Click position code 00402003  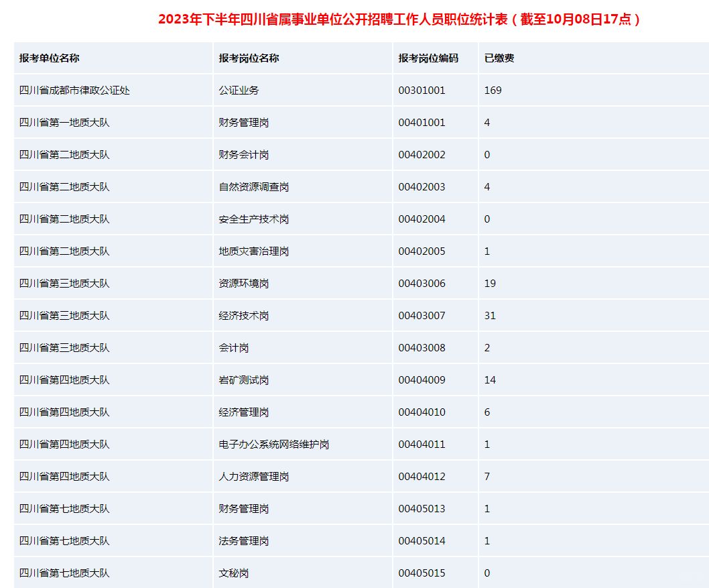[x=422, y=186]
